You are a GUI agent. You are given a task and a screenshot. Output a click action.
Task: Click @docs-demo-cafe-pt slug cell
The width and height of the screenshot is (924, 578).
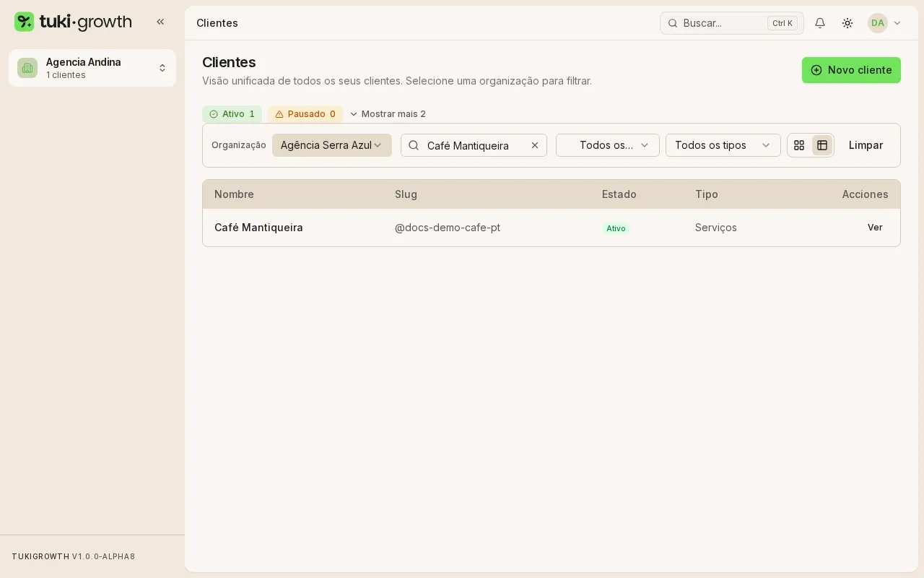(x=448, y=228)
